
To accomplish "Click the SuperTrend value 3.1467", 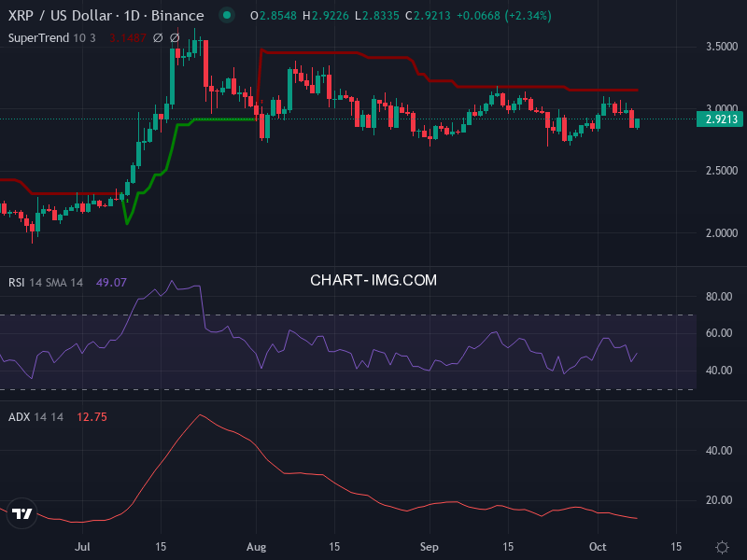I will tap(127, 37).
